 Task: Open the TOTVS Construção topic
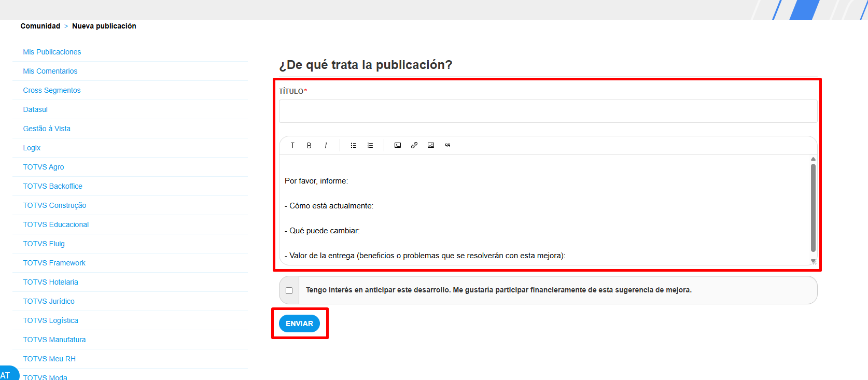point(54,205)
